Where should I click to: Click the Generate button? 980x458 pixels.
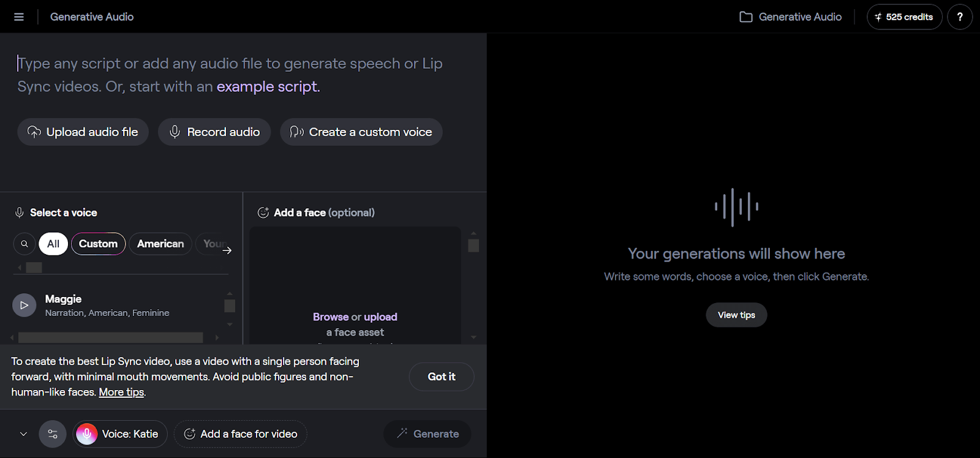(428, 434)
